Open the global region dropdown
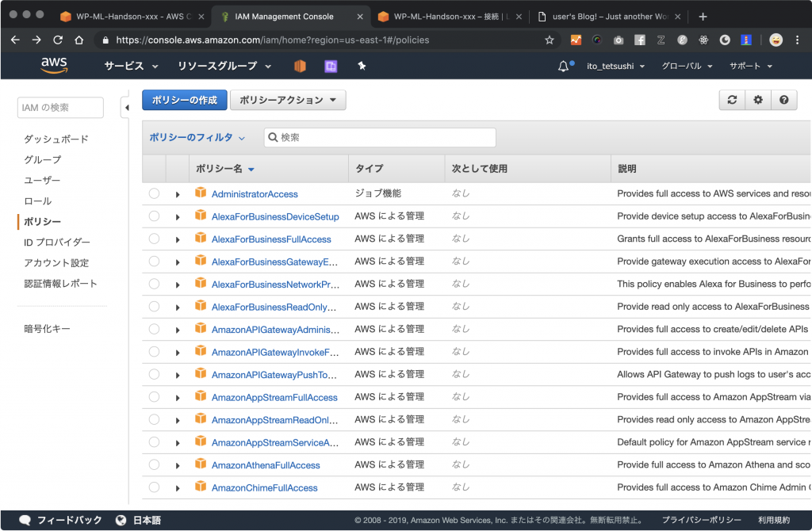This screenshot has width=812, height=531. [687, 67]
